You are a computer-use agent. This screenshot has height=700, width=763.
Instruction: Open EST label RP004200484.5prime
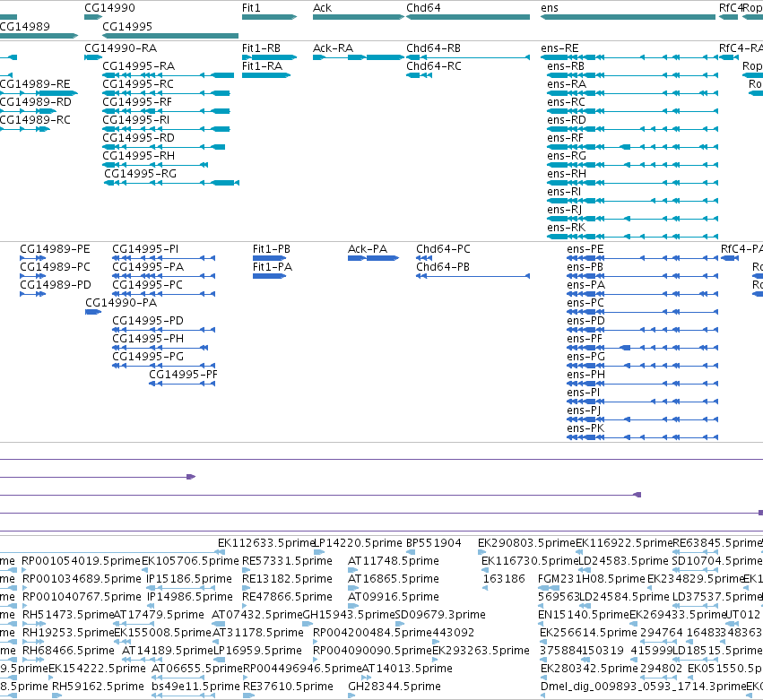click(372, 633)
